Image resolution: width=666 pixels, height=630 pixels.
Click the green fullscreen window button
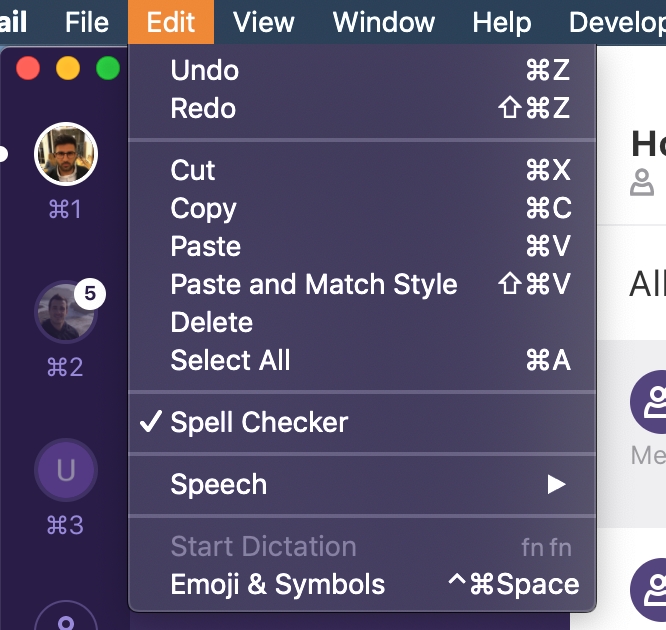[x=107, y=68]
